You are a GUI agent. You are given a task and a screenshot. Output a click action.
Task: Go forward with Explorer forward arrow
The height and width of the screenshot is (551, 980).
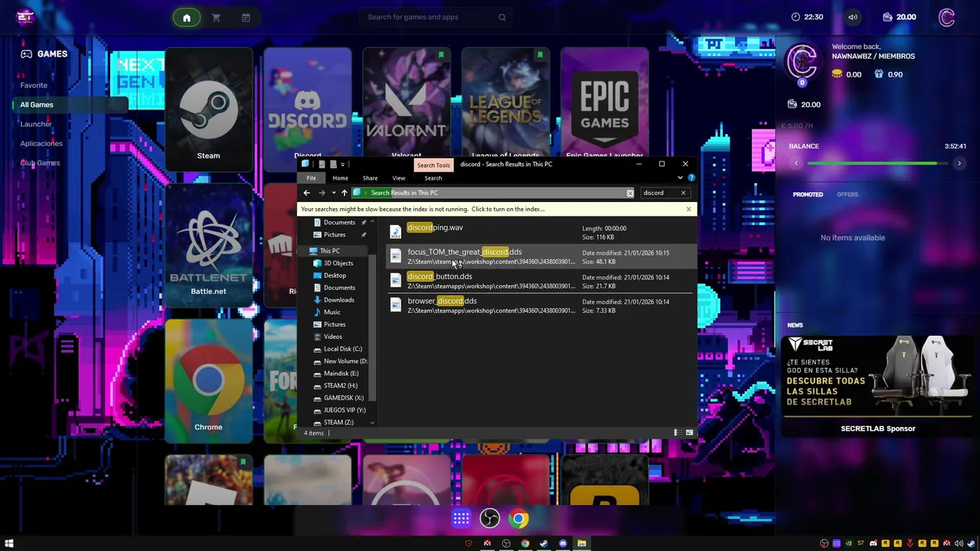(x=322, y=193)
